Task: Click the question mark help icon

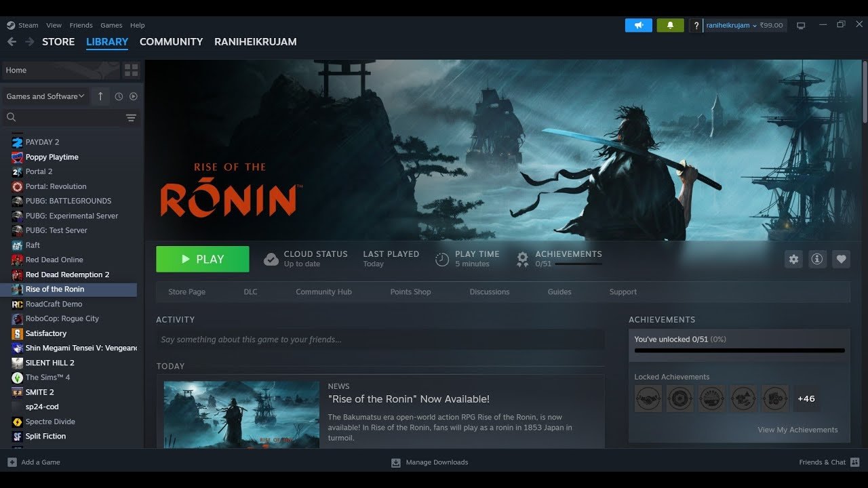Action: pyautogui.click(x=696, y=25)
